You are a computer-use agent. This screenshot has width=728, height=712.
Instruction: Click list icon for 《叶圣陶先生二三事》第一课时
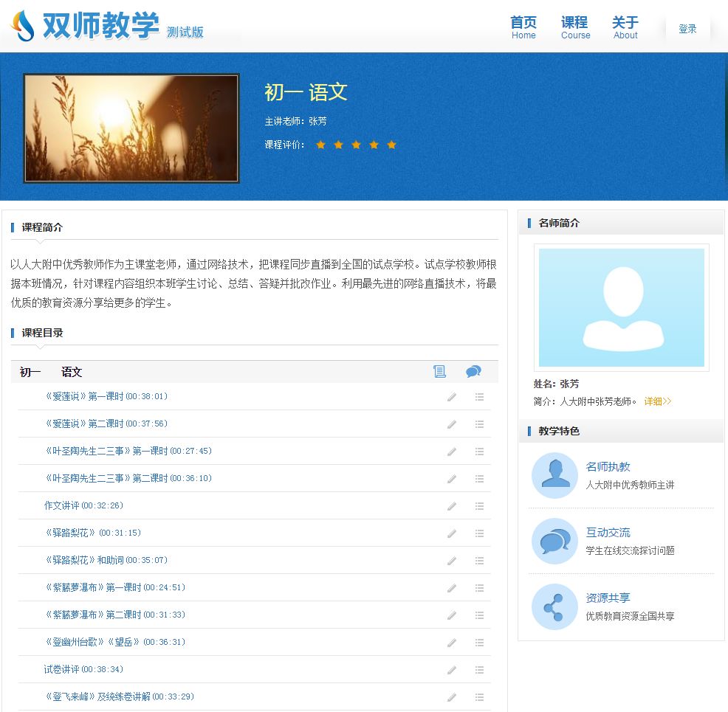click(x=480, y=452)
